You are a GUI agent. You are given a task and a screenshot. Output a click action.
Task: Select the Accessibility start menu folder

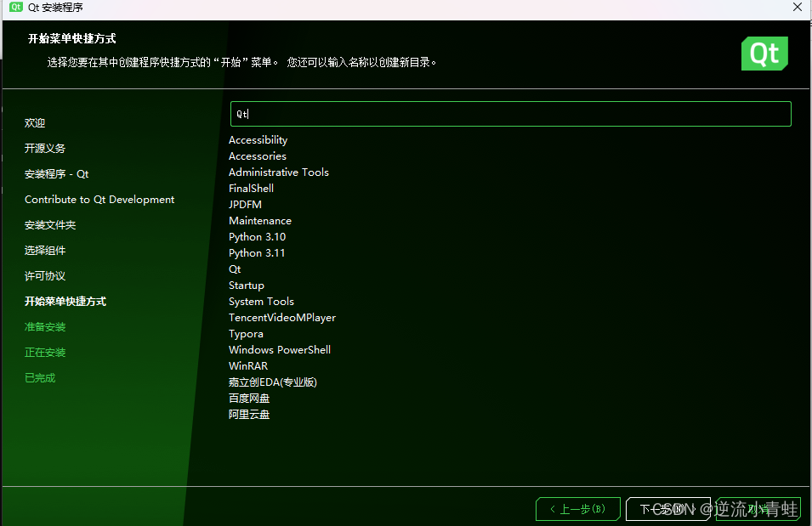(x=258, y=140)
